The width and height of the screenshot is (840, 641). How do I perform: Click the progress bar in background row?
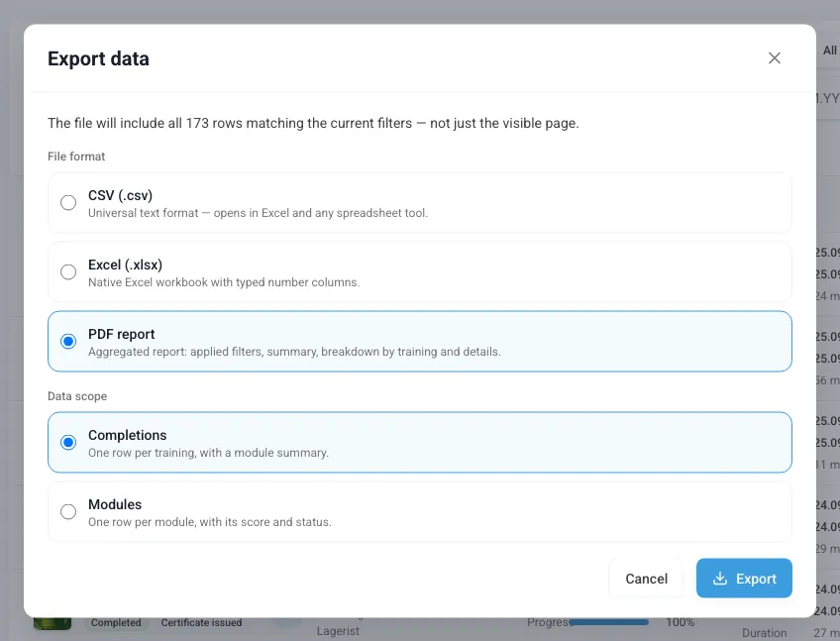click(x=608, y=622)
